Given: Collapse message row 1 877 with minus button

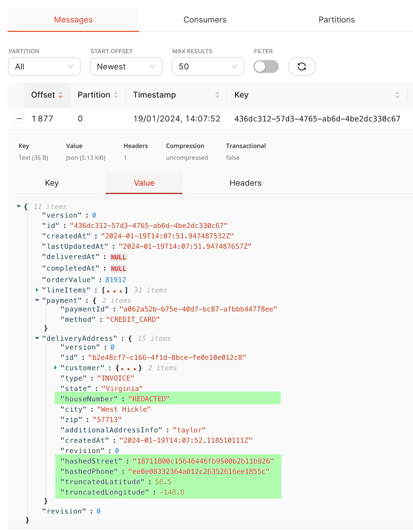Looking at the screenshot, I should tap(19, 118).
